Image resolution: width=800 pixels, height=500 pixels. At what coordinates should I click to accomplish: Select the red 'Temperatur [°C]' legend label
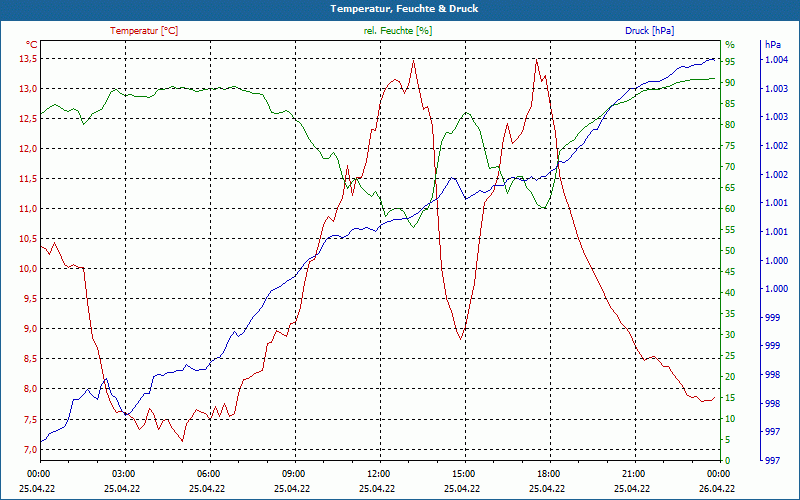coord(144,31)
